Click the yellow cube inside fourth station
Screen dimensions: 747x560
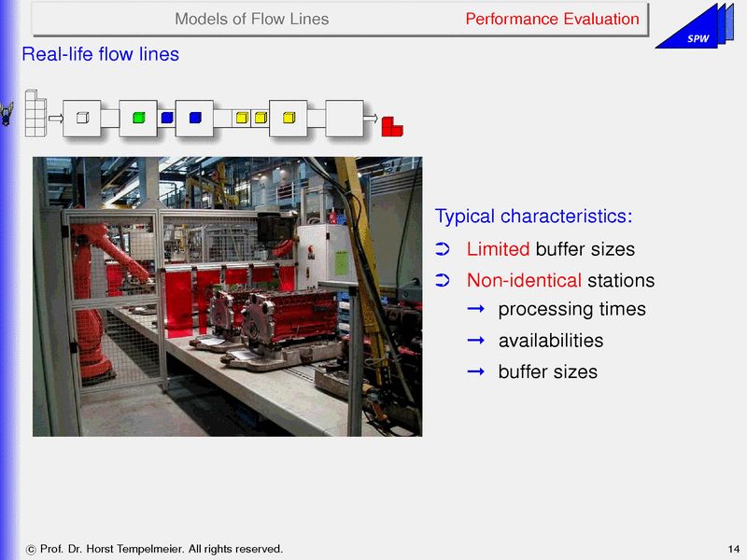(x=289, y=118)
